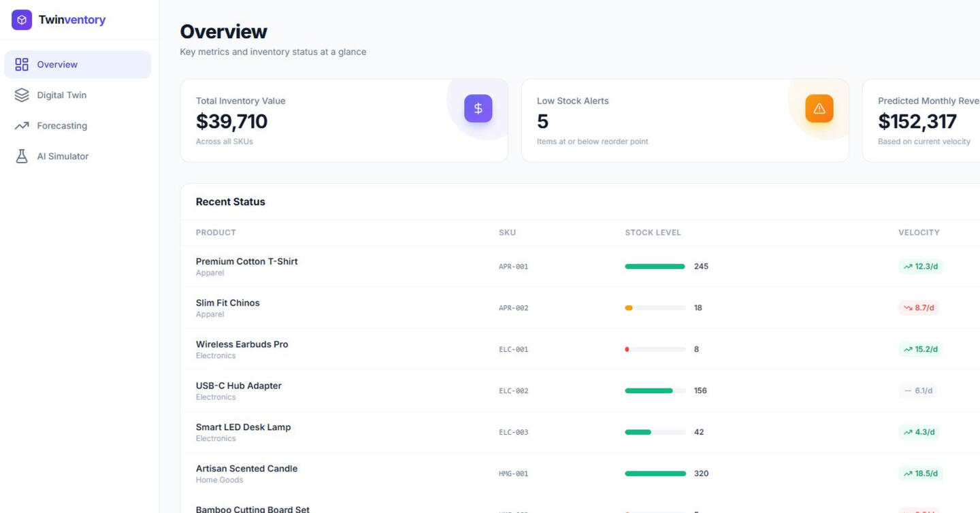Open the Premium Cotton T-Shirt product row
Viewport: 980px width, 513px height.
tap(246, 262)
